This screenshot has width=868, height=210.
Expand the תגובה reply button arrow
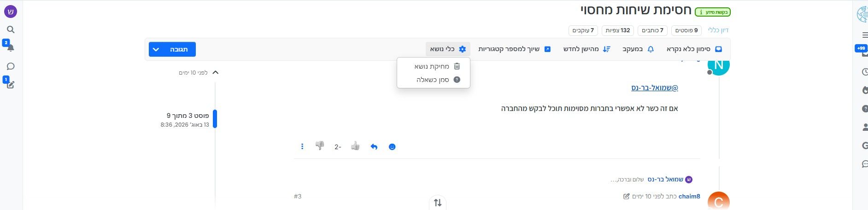[x=156, y=49]
